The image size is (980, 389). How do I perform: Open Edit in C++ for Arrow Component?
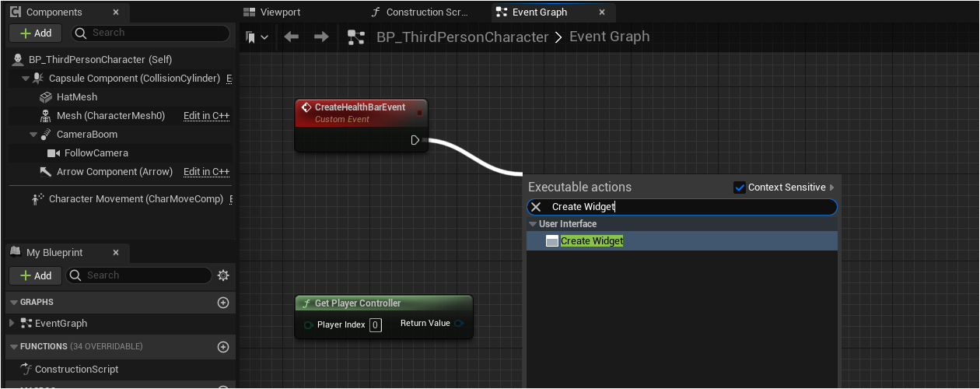coord(206,172)
